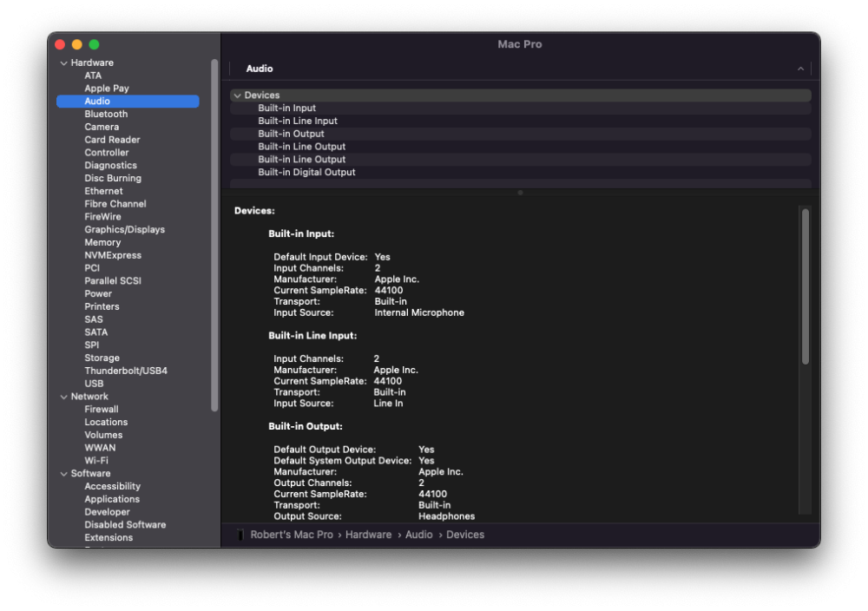Image resolution: width=868 pixels, height=611 pixels.
Task: Select Printers in sidebar
Action: coord(102,306)
